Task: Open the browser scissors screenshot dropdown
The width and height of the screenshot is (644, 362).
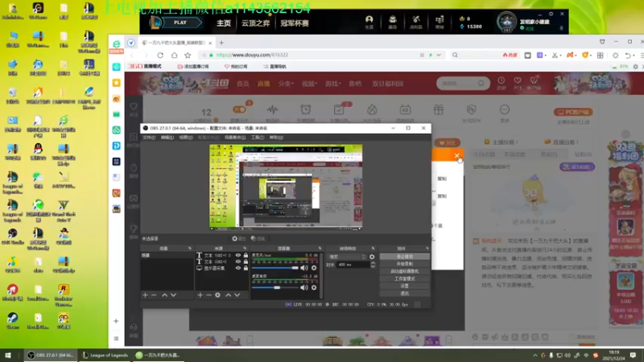Action: click(560, 56)
